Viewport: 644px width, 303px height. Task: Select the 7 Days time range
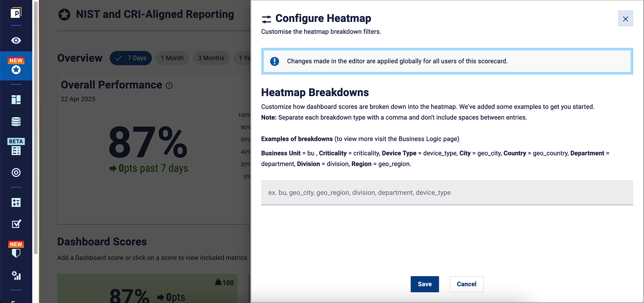131,58
